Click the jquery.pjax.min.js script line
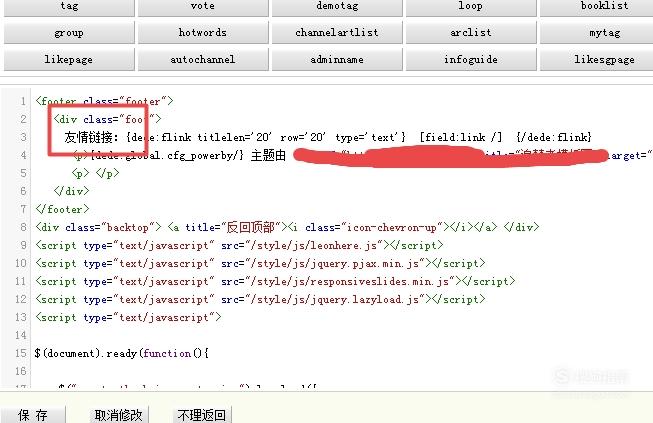This screenshot has width=653, height=423. [x=260, y=263]
